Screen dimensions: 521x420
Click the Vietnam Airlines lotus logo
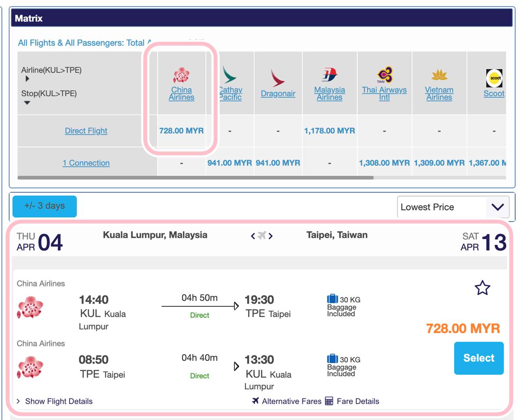pos(439,75)
